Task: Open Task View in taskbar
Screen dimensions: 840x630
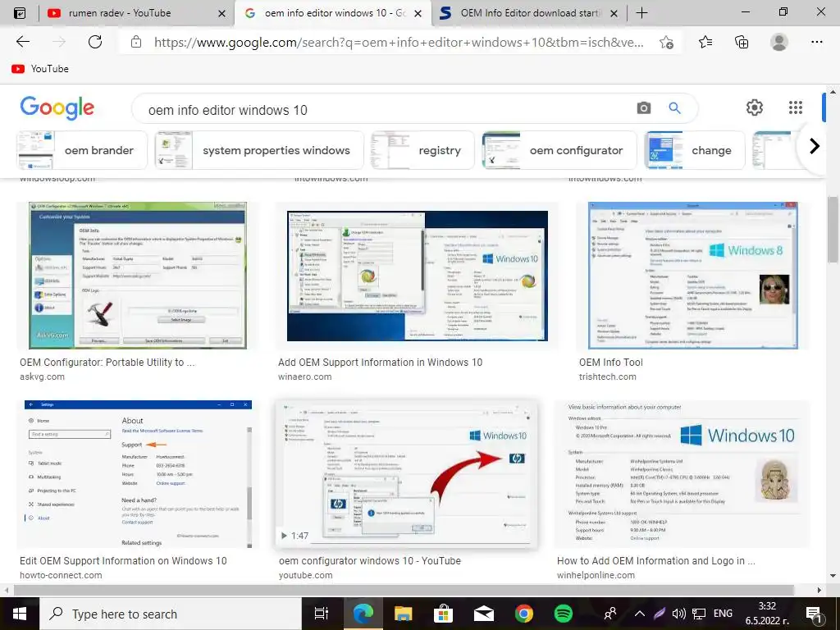Action: 321,614
